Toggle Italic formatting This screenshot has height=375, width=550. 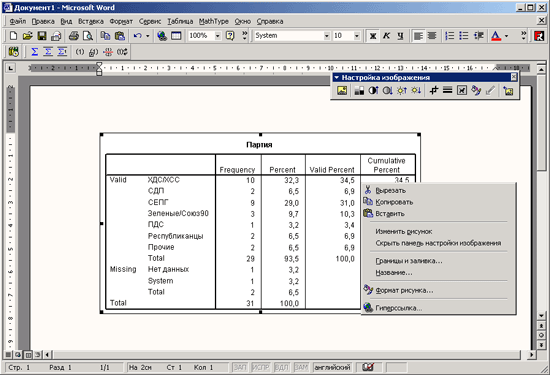click(387, 36)
